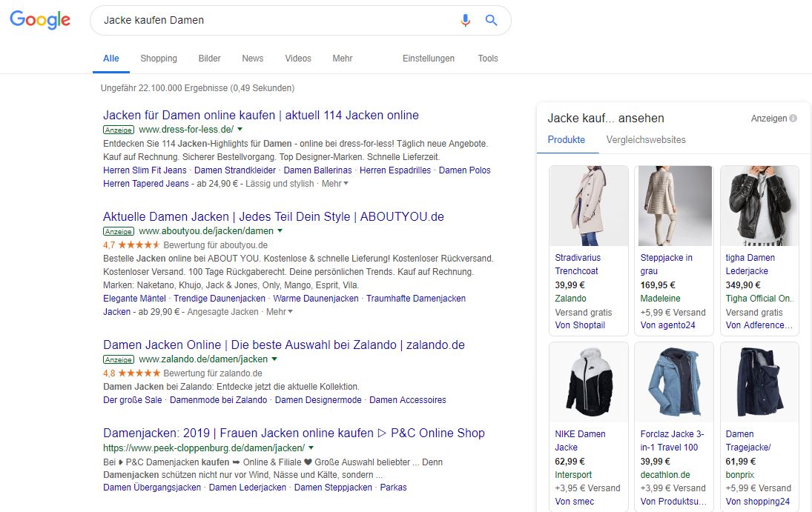Viewport: 812px width, 512px height.
Task: Open Damen Tragejacke bonprix product image
Action: (759, 382)
